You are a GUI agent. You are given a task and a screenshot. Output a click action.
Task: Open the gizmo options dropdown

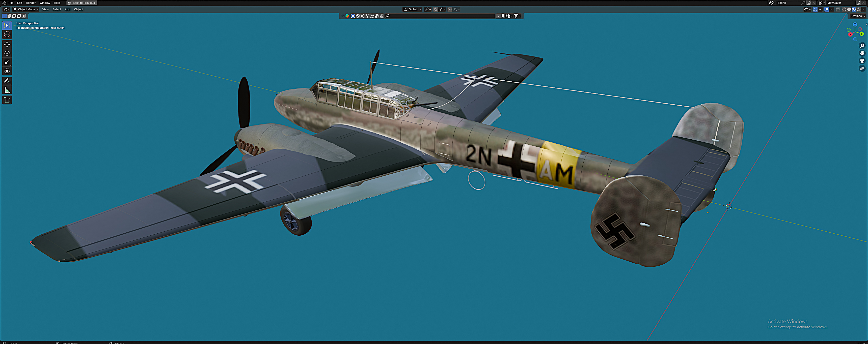820,9
